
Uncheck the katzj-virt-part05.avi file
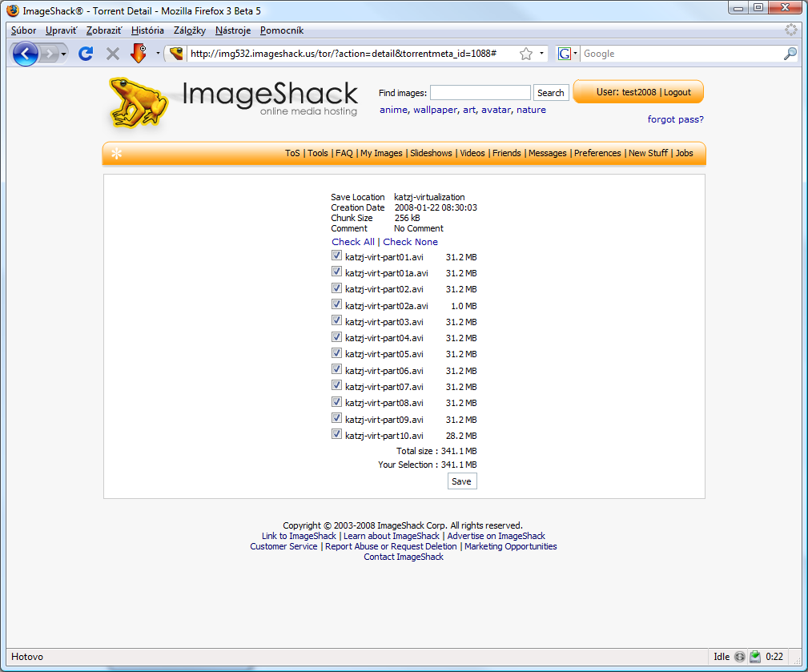[336, 353]
